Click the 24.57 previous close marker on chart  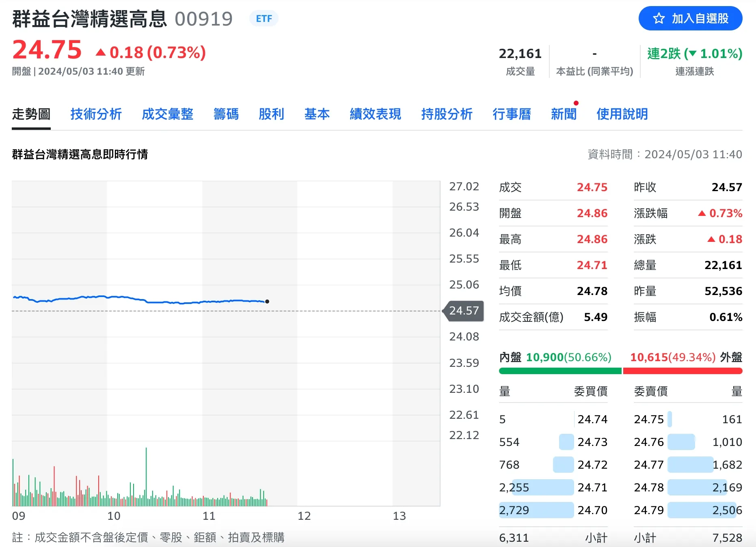point(464,311)
